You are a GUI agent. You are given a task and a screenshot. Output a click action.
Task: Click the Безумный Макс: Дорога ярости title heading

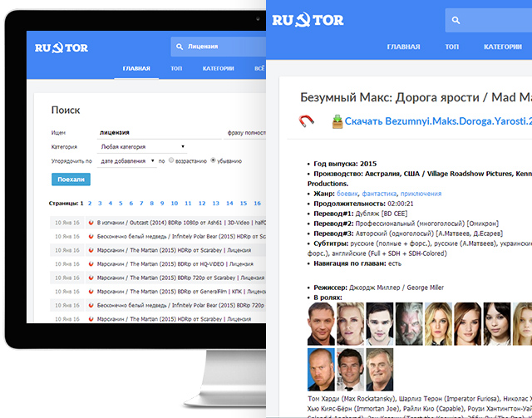pos(416,97)
